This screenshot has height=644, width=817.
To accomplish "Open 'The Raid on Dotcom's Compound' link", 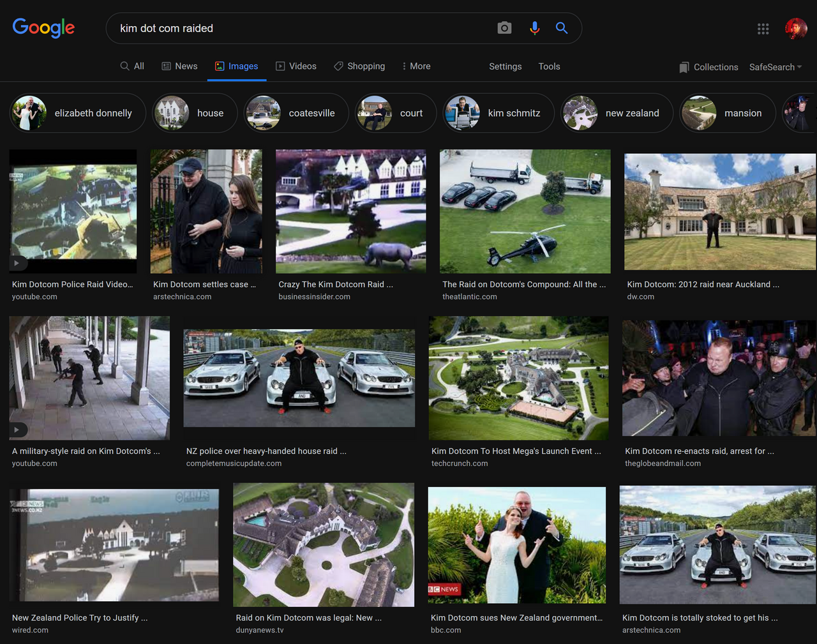I will tap(524, 285).
